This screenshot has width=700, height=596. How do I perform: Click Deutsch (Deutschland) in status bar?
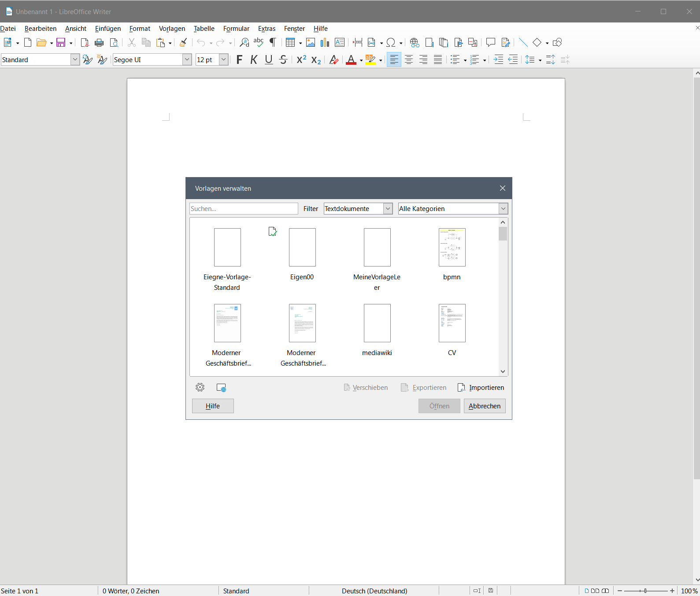pyautogui.click(x=374, y=591)
